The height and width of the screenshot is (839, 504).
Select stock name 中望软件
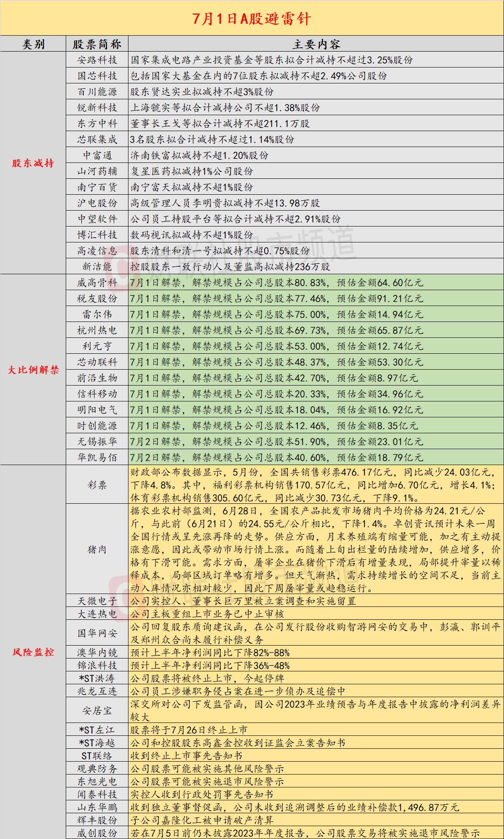pos(97,219)
